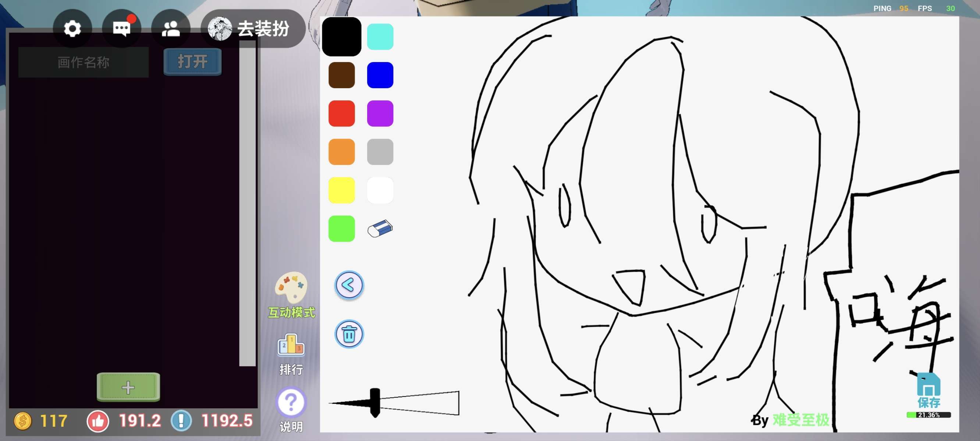Pick the cyan color swatch
This screenshot has height=441, width=980.
coord(380,36)
